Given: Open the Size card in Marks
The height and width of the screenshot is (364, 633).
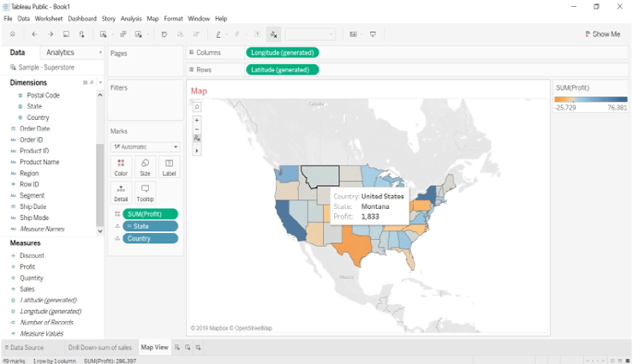Looking at the screenshot, I should pos(145,166).
